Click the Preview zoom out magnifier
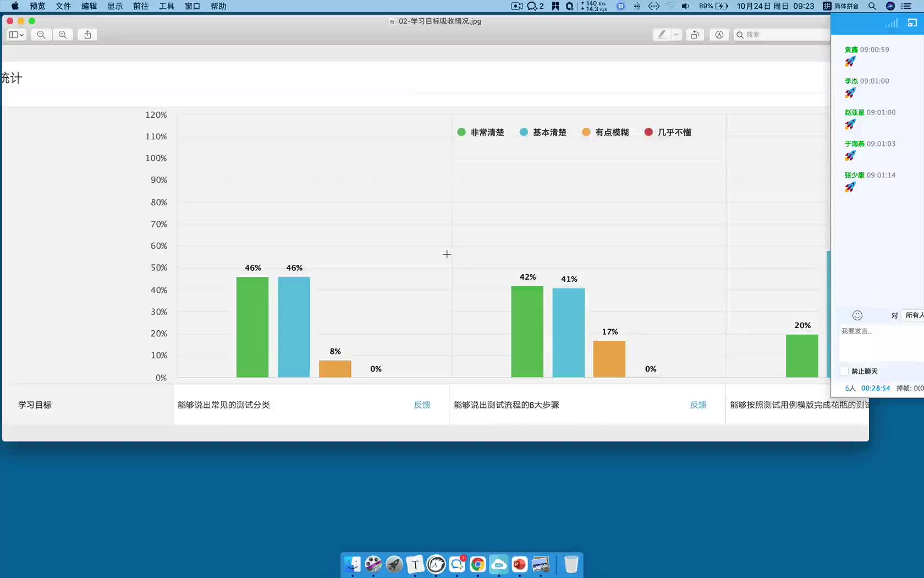Image resolution: width=924 pixels, height=578 pixels. tap(41, 35)
